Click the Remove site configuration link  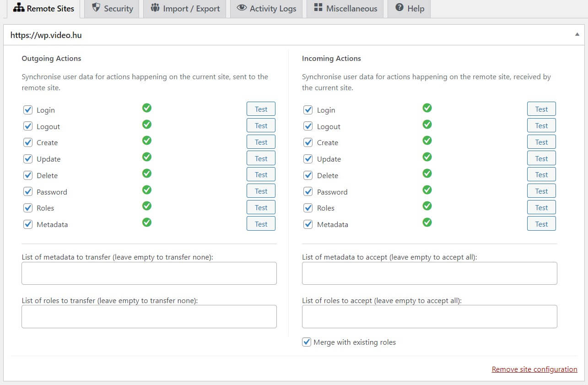pyautogui.click(x=534, y=369)
